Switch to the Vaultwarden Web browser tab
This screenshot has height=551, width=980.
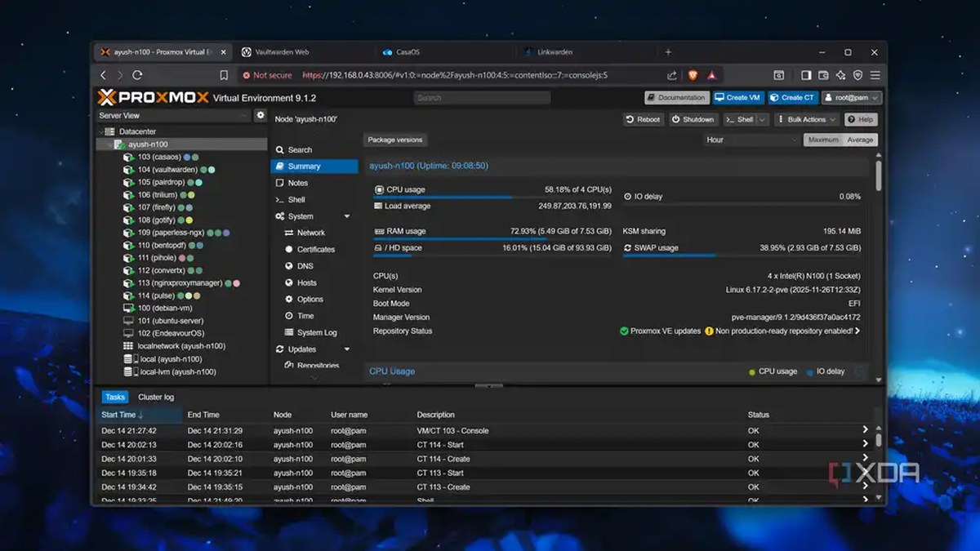pyautogui.click(x=304, y=52)
